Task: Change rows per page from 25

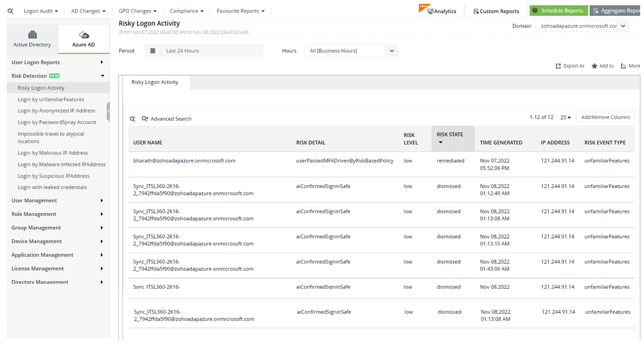Action: click(x=565, y=117)
